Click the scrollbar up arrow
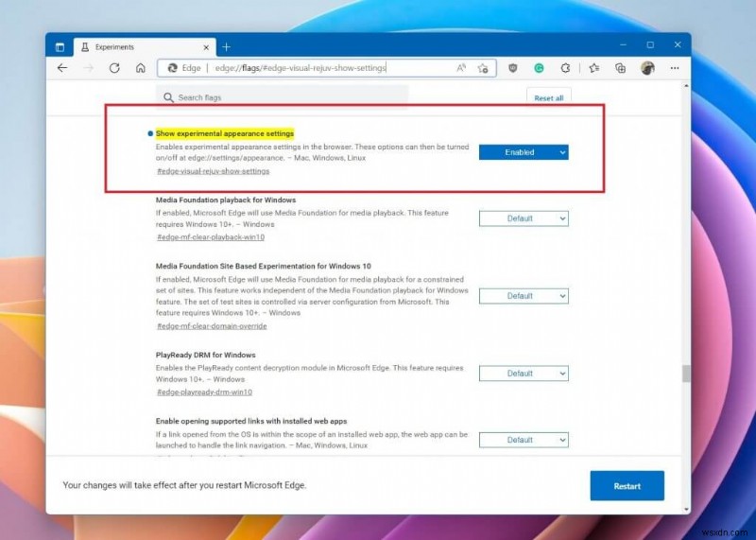The image size is (756, 540). click(x=686, y=86)
